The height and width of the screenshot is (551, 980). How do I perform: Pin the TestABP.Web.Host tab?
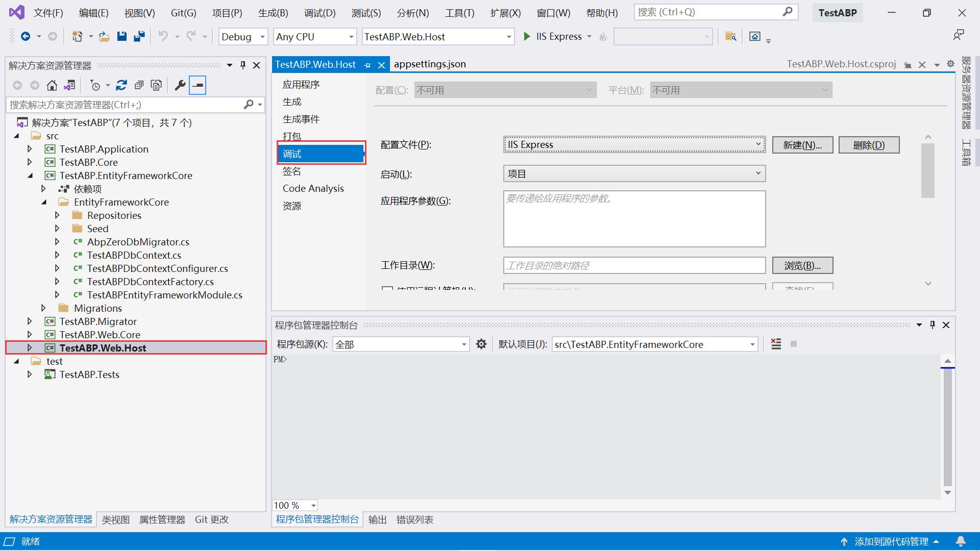coord(367,65)
